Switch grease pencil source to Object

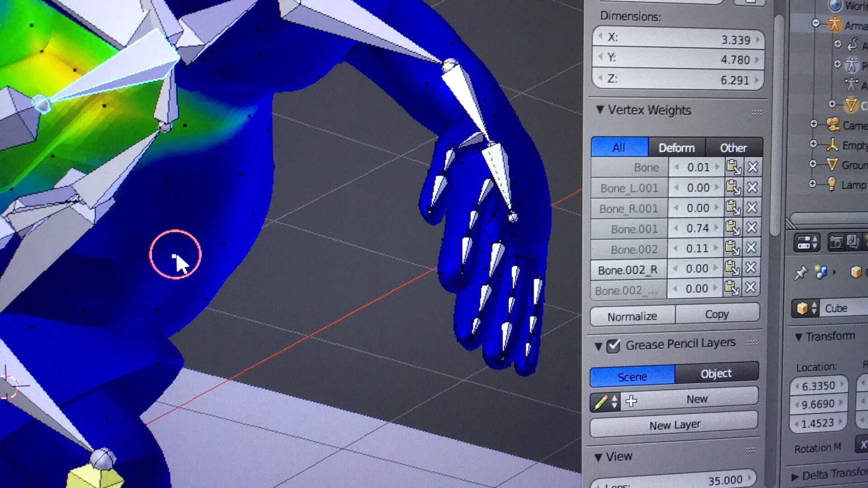716,374
